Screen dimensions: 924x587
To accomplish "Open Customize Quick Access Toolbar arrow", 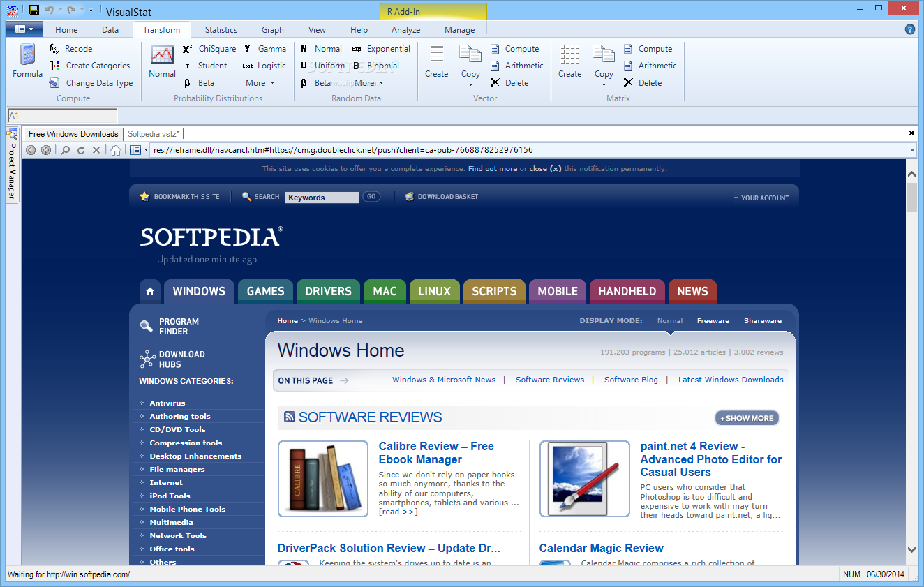I will click(x=91, y=10).
